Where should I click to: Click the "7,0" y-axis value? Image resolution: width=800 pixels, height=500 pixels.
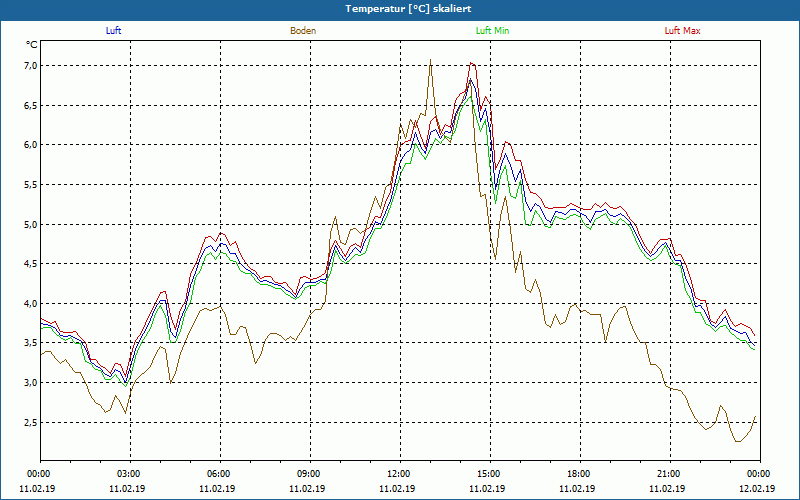coord(31,66)
